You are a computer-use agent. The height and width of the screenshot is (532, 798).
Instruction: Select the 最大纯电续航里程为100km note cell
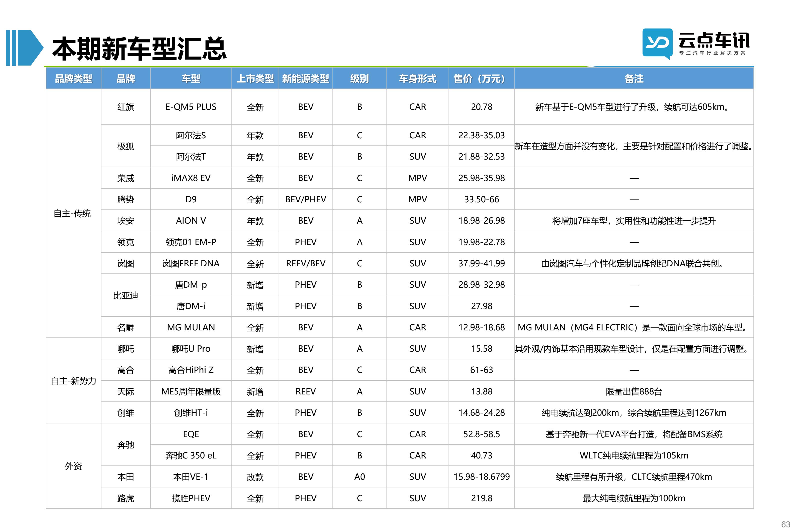click(x=634, y=498)
